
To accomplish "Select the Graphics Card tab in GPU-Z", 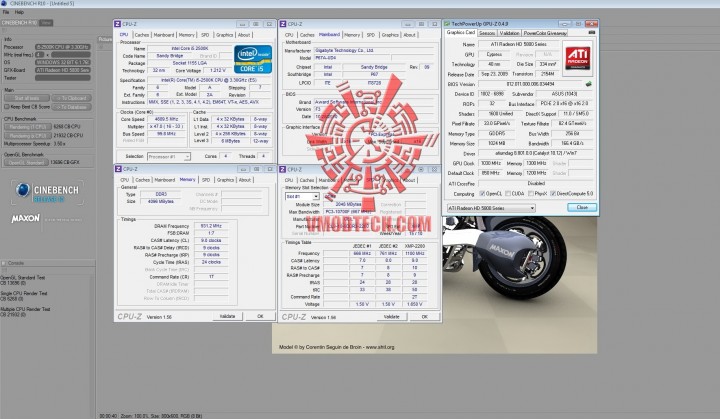I will 461,33.
